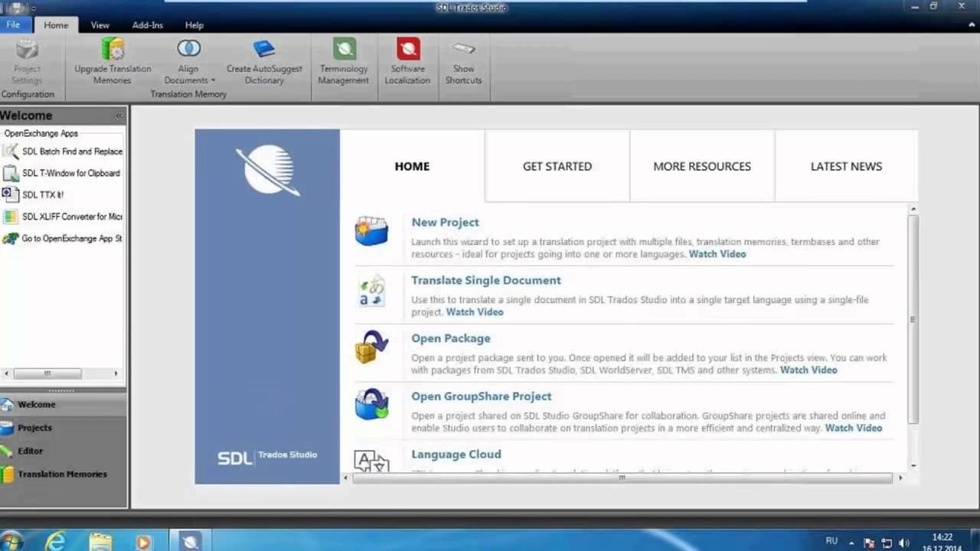Click the taskbar clock showing 14:22
This screenshot has height=551, width=980.
942,542
